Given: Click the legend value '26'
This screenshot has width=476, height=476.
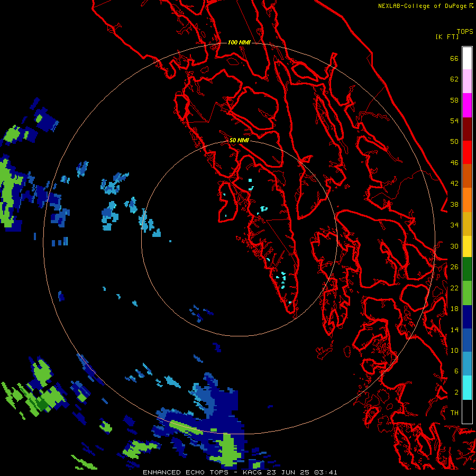Looking at the screenshot, I should click(x=454, y=267).
